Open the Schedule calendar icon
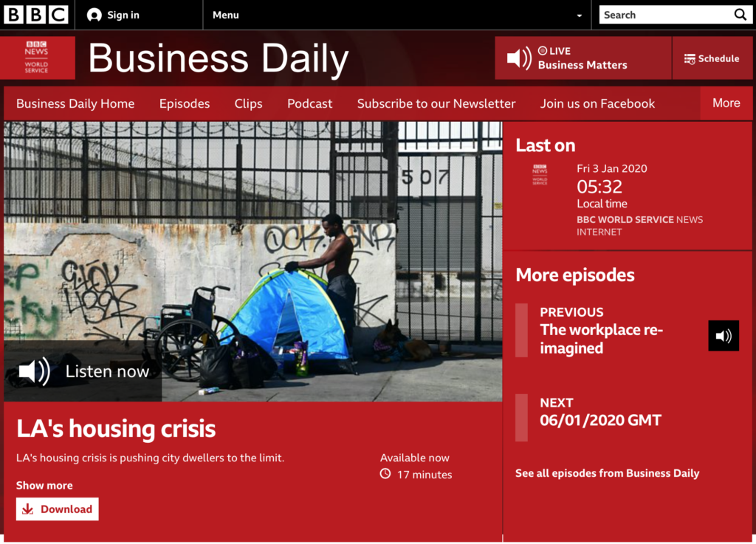This screenshot has width=756, height=544. pyautogui.click(x=690, y=59)
